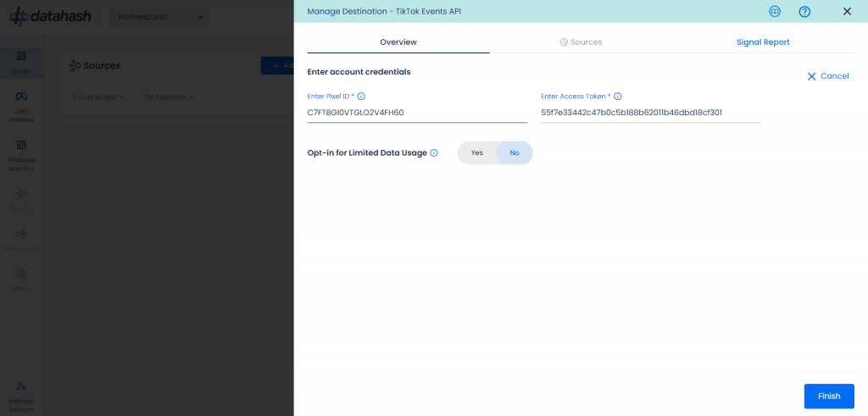Click the blue Add button behind panel
Viewport: 868px width, 416px height.
277,65
